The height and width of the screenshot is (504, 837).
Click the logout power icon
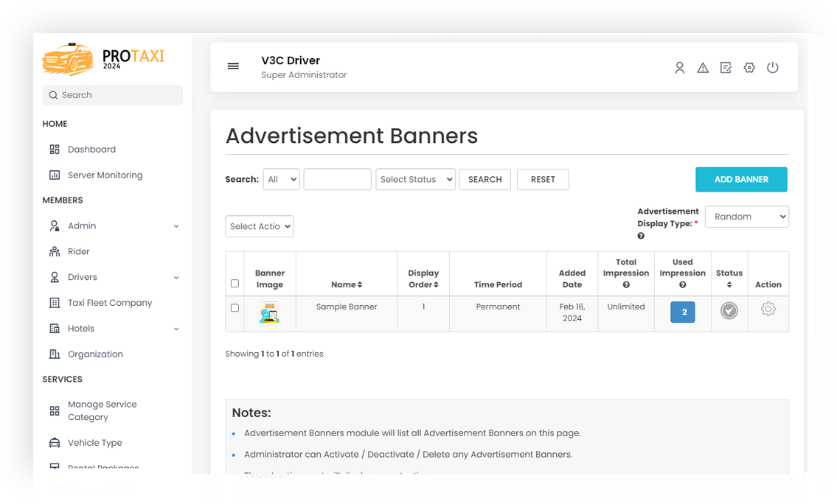pos(773,67)
